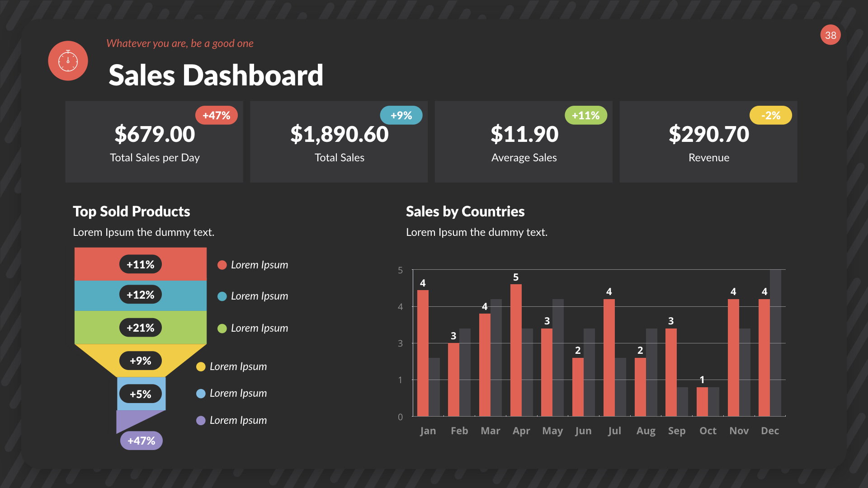Toggle the -2% badge on Revenue card
This screenshot has height=488, width=868.
point(771,116)
